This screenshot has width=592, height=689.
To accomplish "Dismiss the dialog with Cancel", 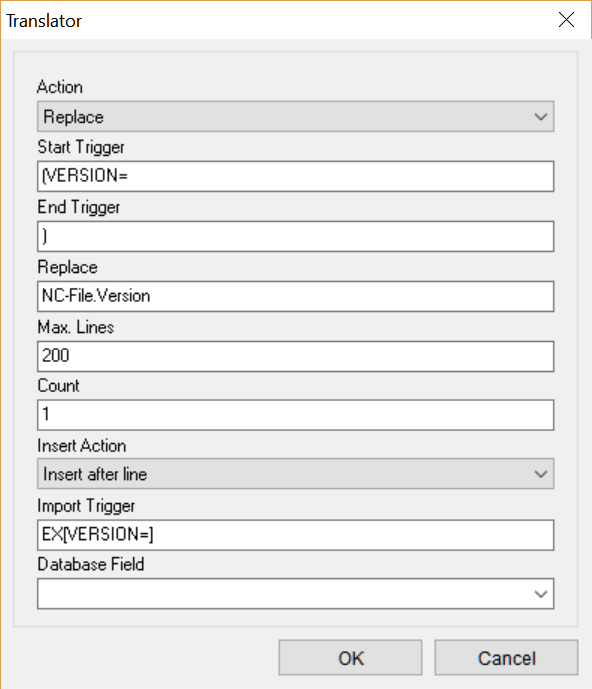I will pos(506,657).
